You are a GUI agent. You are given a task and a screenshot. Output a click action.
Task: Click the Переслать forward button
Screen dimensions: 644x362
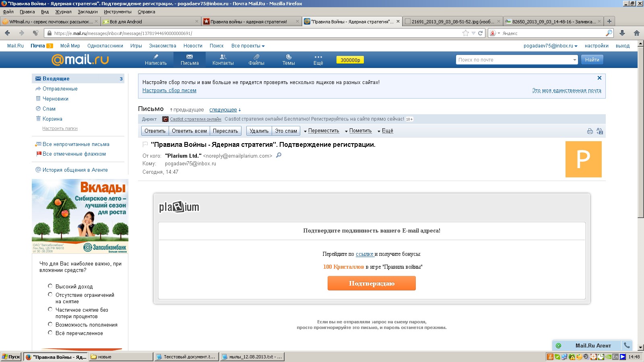click(x=225, y=131)
